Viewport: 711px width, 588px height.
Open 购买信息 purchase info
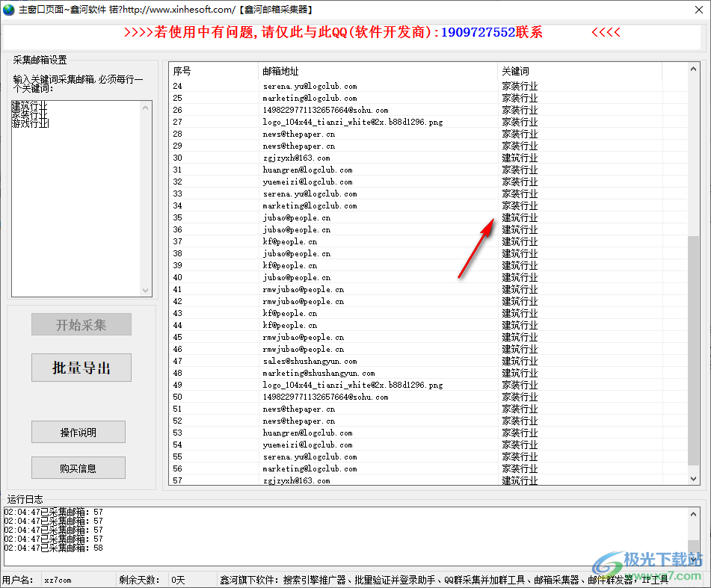pos(78,468)
